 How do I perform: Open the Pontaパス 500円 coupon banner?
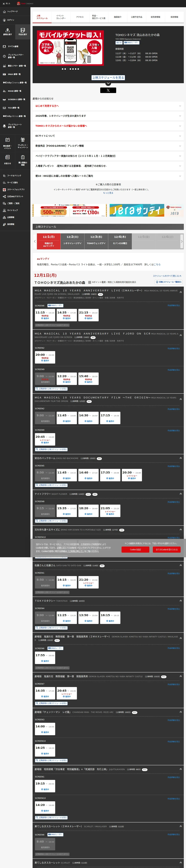70,210
